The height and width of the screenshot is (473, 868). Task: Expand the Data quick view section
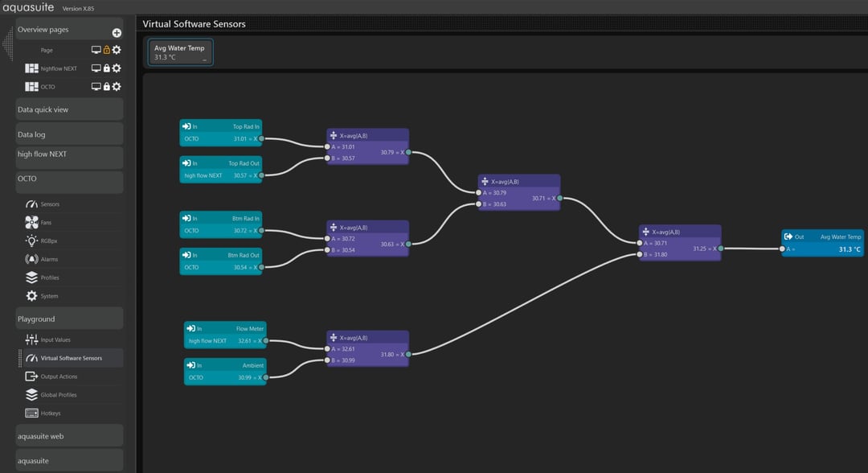(x=69, y=109)
